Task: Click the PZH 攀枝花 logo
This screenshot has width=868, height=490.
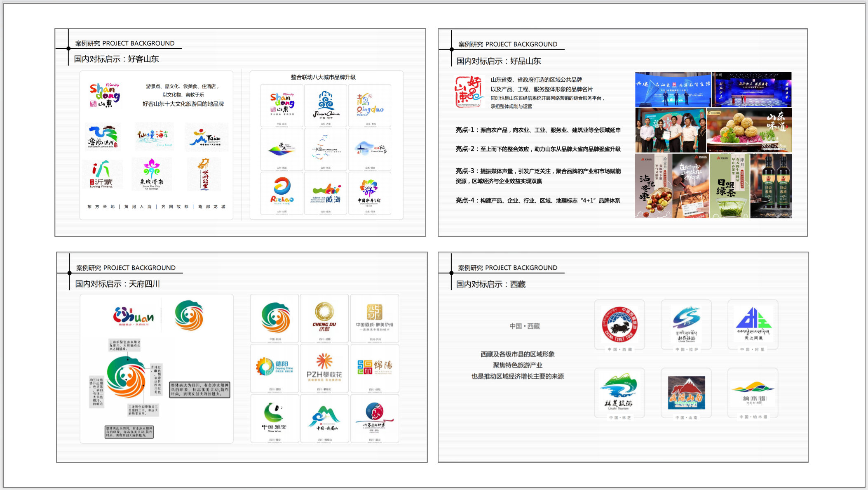Action: click(x=324, y=368)
